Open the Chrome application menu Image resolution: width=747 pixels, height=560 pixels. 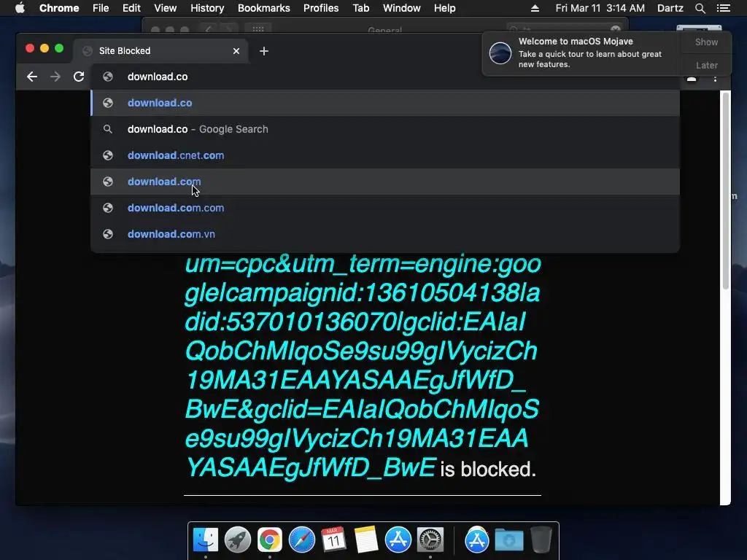pos(59,8)
